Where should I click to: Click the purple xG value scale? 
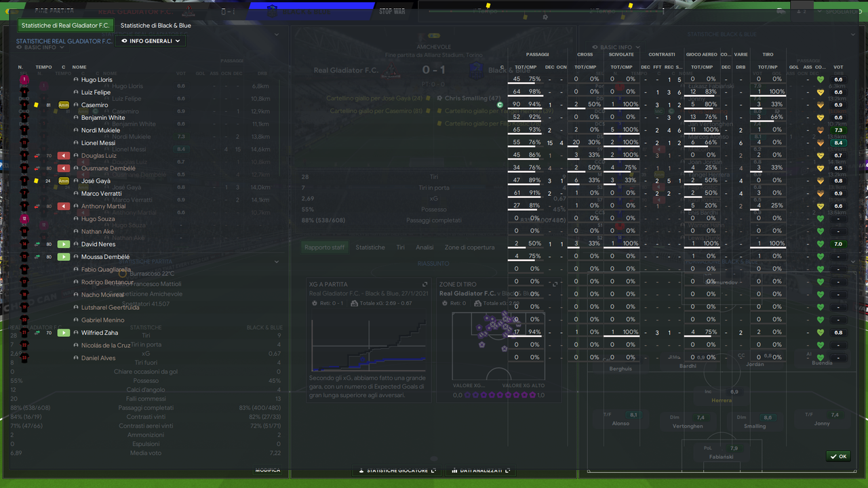pyautogui.click(x=498, y=395)
